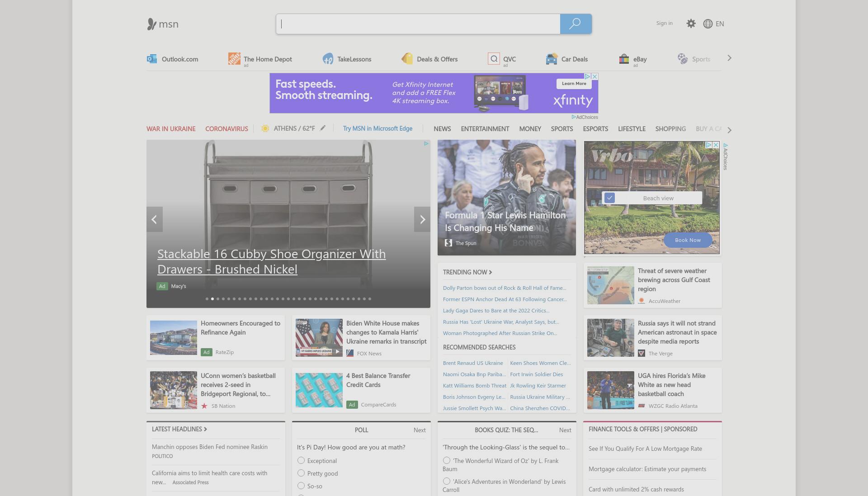
Task: Open CORONAVIRUS link
Action: tap(226, 129)
